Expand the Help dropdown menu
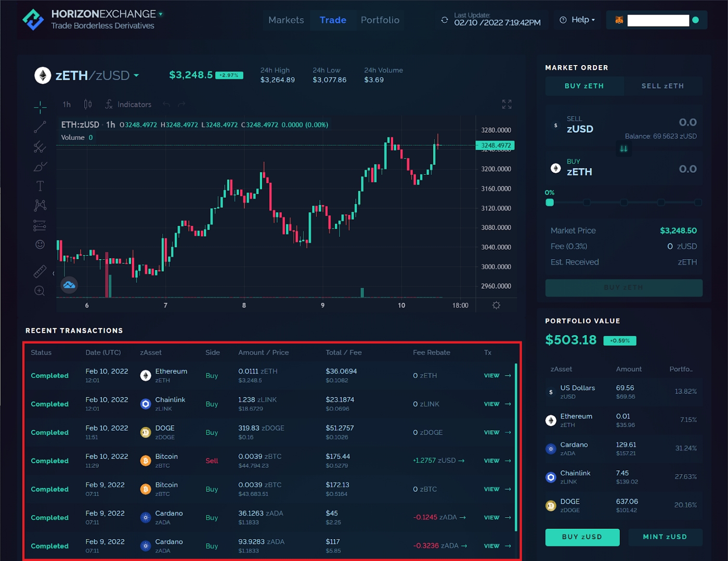The height and width of the screenshot is (561, 728). (577, 20)
